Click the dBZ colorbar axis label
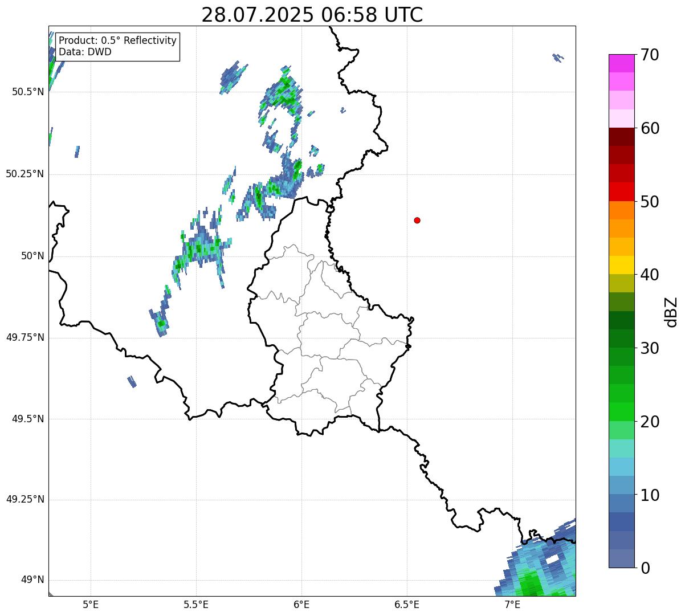Image resolution: width=685 pixels, height=616 pixels. 671,312
